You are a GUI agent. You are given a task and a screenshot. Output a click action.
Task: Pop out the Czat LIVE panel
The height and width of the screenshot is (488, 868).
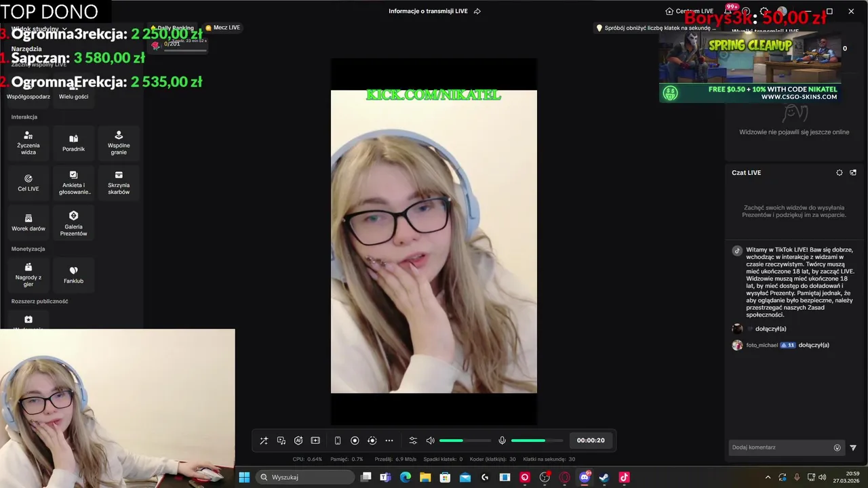click(853, 173)
